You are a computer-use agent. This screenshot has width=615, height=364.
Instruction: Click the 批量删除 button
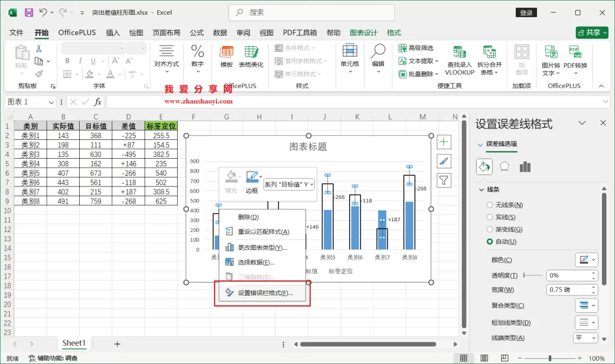(x=418, y=74)
